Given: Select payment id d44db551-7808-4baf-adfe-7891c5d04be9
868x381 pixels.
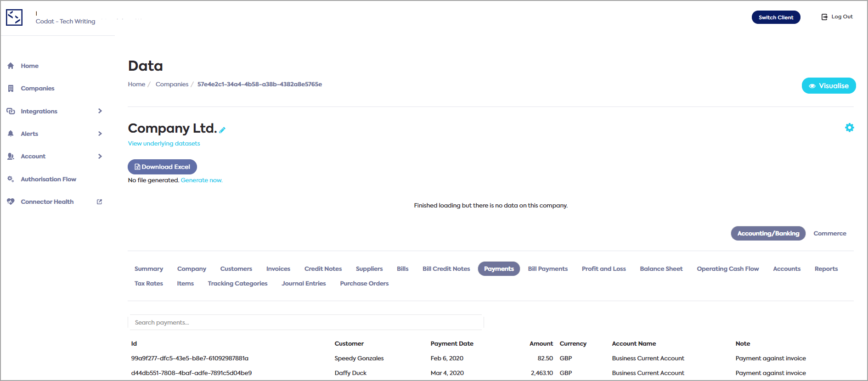Looking at the screenshot, I should pos(192,373).
